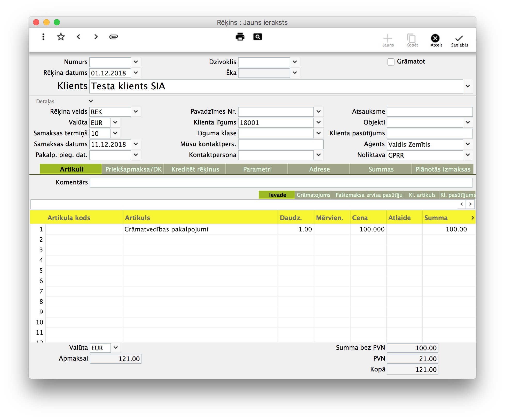The height and width of the screenshot is (420, 505).
Task: Expand the Klients dropdown arrow
Action: click(468, 86)
